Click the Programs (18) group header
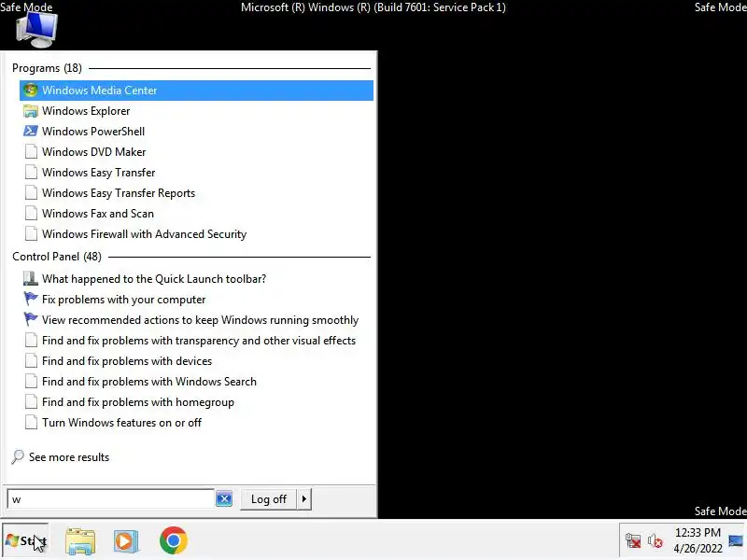The width and height of the screenshot is (747, 560). [x=48, y=68]
